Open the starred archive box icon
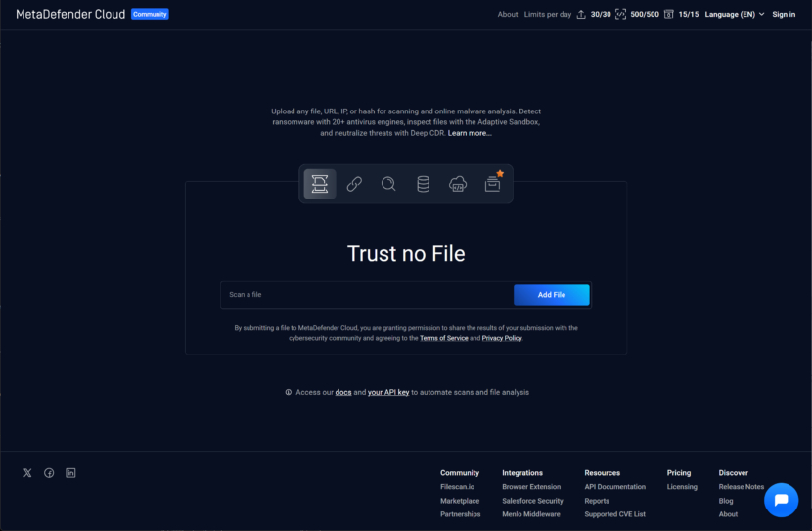812x531 pixels. pyautogui.click(x=492, y=183)
